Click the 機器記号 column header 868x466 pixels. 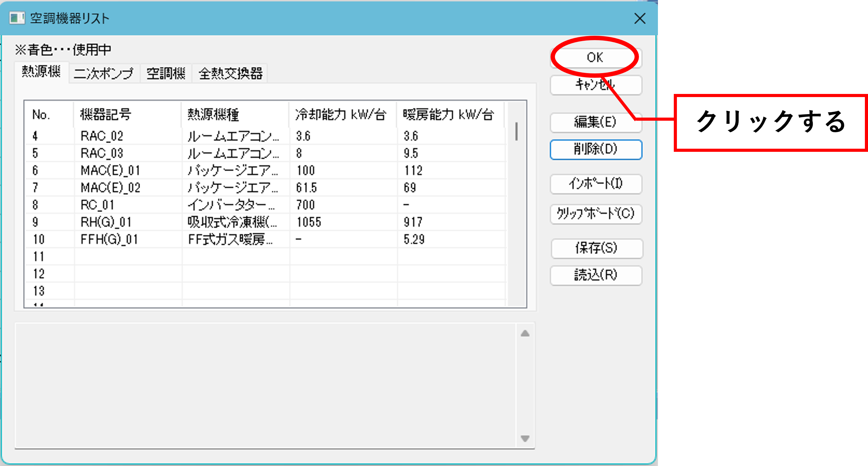(x=127, y=114)
